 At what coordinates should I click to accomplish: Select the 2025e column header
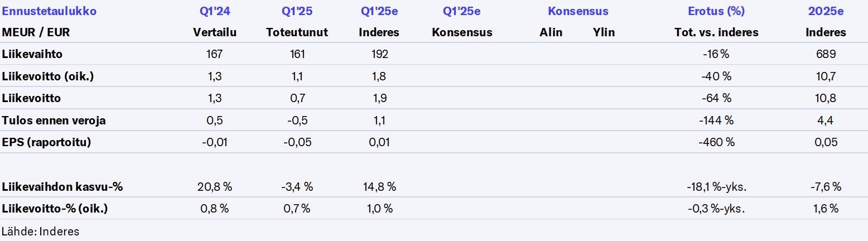pos(826,11)
